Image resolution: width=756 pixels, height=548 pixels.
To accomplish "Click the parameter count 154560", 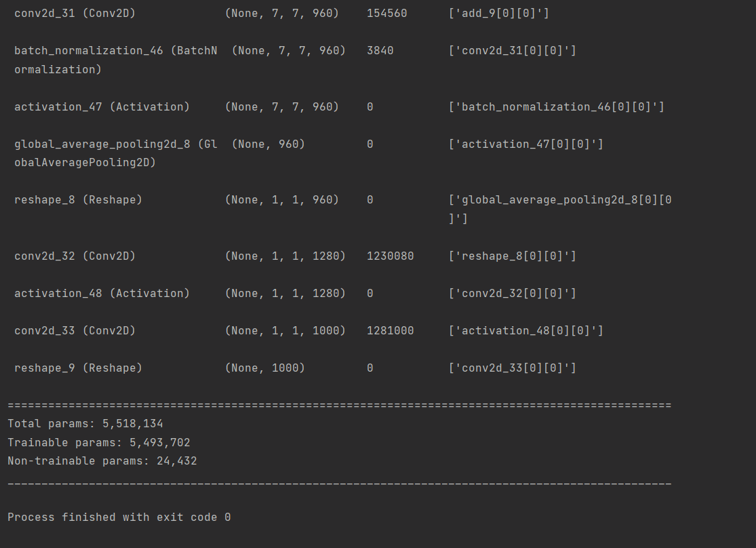I will coord(386,13).
